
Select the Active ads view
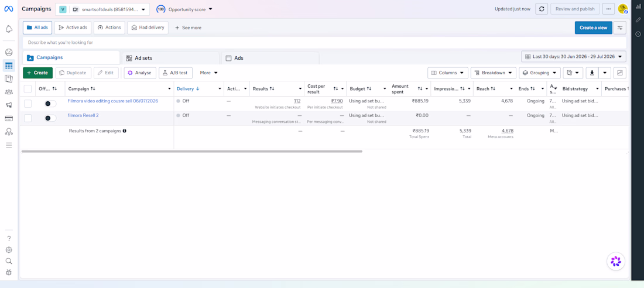pyautogui.click(x=73, y=28)
